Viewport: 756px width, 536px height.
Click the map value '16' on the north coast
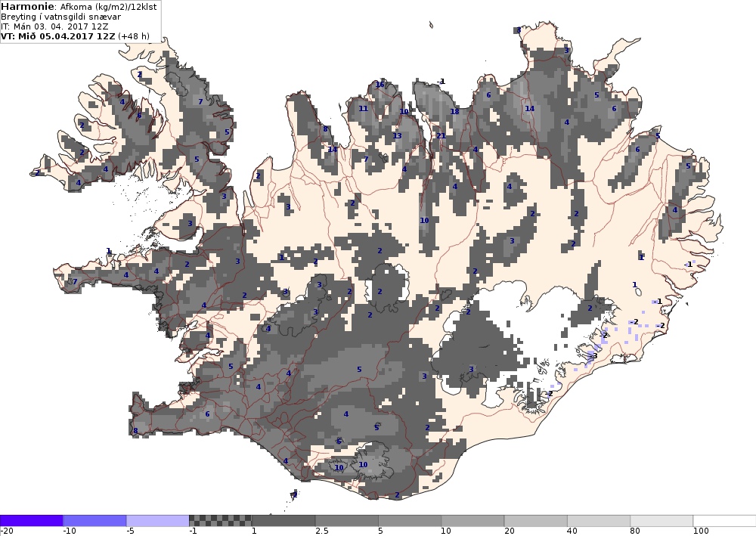(380, 85)
